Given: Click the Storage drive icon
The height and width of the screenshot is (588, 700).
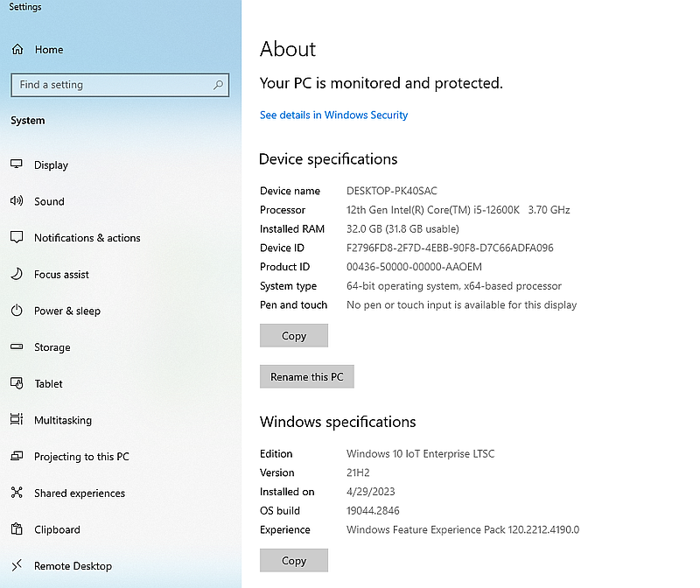Looking at the screenshot, I should (17, 347).
